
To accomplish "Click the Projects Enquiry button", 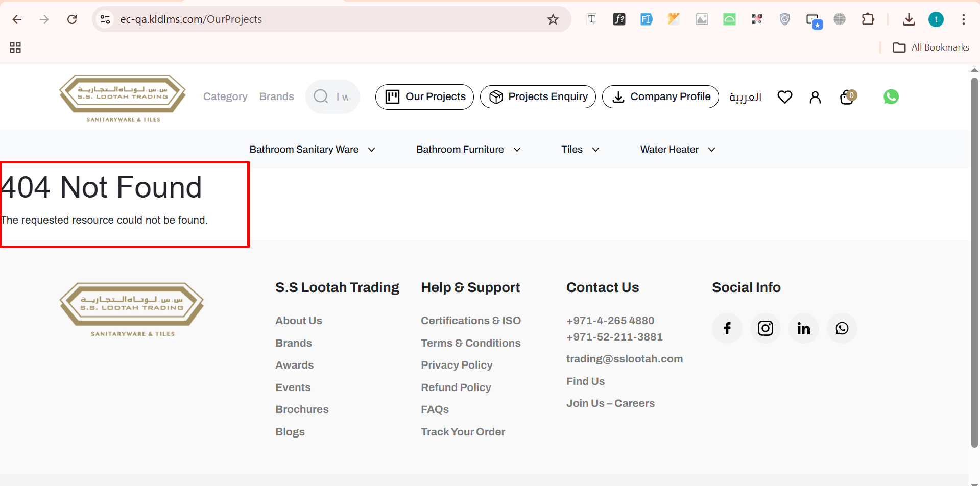I will pyautogui.click(x=538, y=97).
